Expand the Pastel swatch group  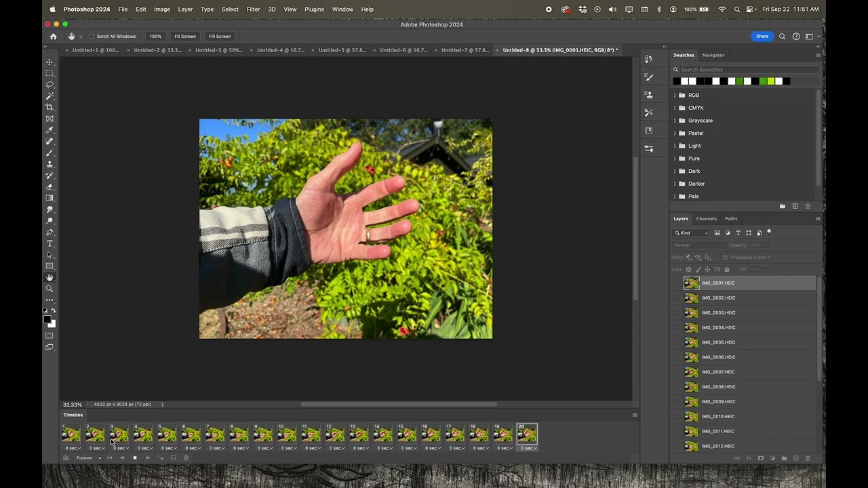coord(675,133)
